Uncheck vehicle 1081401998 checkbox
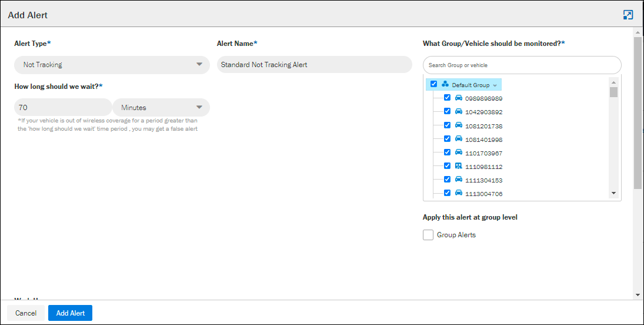Screen dimensions: 644x325 (447, 138)
